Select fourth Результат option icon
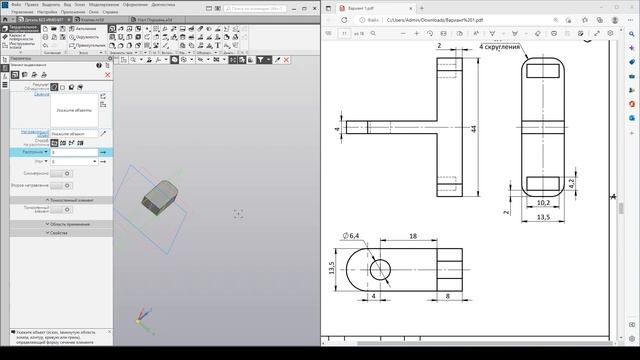Viewport: 640px width, 360px height. point(80,87)
